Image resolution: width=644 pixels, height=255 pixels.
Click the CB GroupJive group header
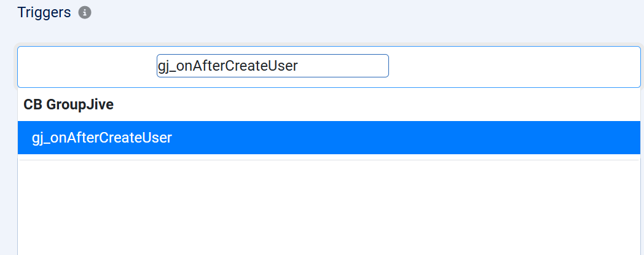68,104
